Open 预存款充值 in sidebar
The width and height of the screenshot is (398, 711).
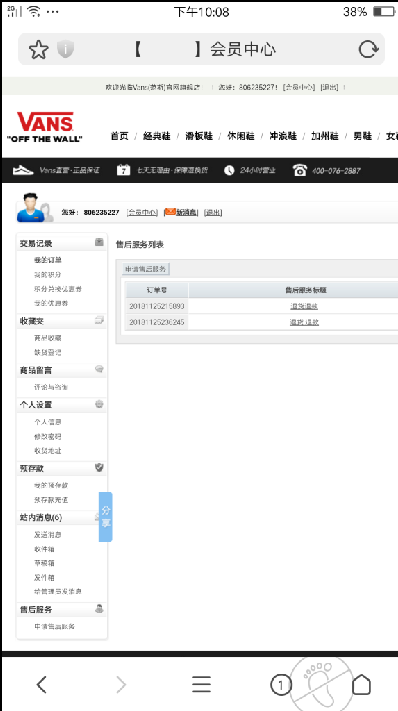pos(51,500)
